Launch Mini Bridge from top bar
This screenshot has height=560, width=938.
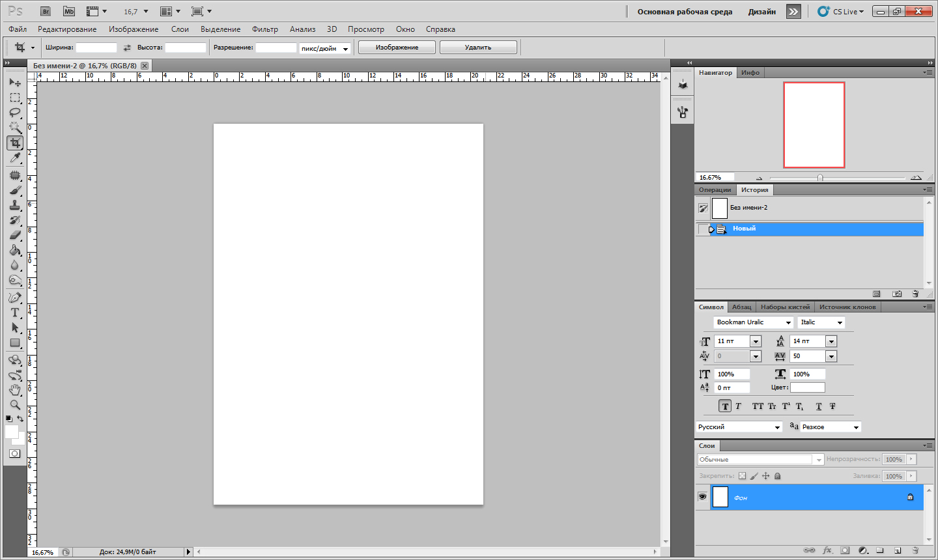point(69,11)
